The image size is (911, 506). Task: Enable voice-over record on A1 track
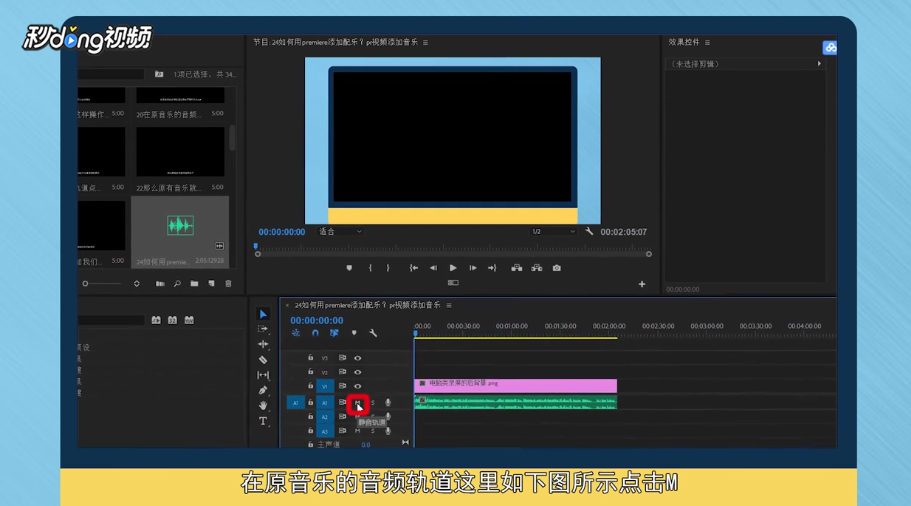point(388,403)
